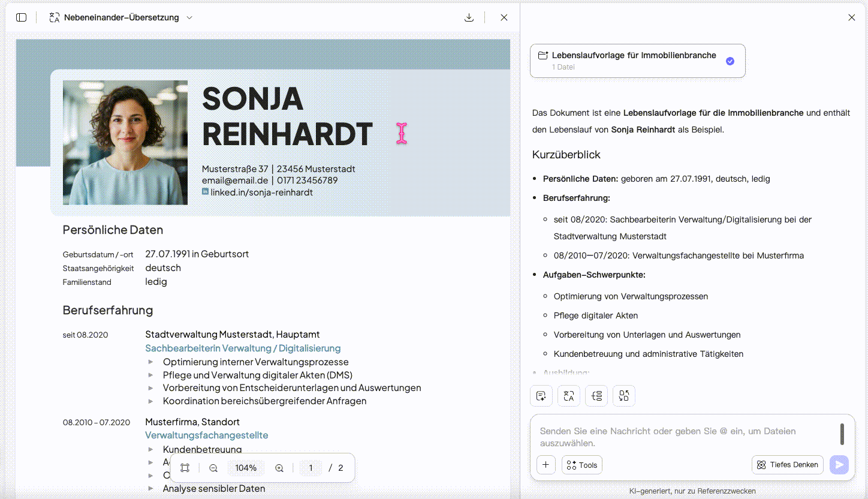
Task: Click the translate icon beside Nebeneinander-Übersetzung
Action: coord(55,17)
